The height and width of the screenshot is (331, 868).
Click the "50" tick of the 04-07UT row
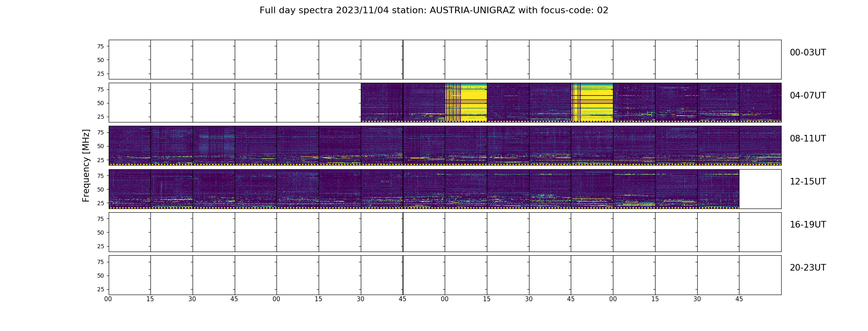(x=100, y=103)
